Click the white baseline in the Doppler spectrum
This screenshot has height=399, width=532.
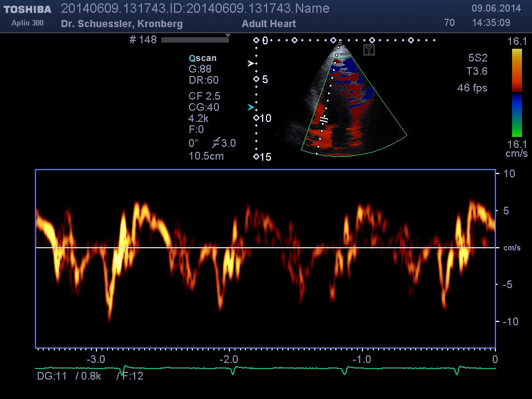click(x=265, y=248)
